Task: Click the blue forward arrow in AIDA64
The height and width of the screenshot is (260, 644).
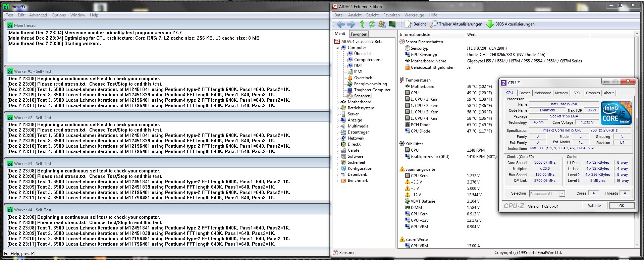Action: (x=351, y=24)
